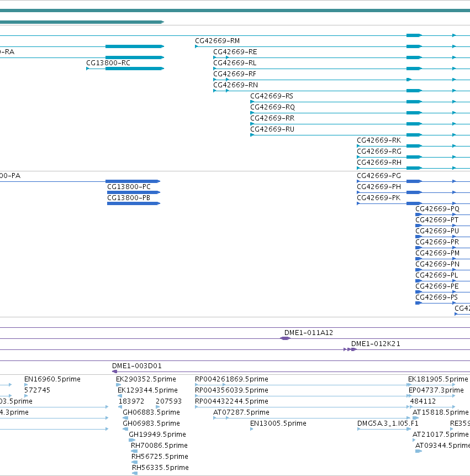Select EST GH06883.5prime label
The image size is (470, 476).
(x=151, y=412)
